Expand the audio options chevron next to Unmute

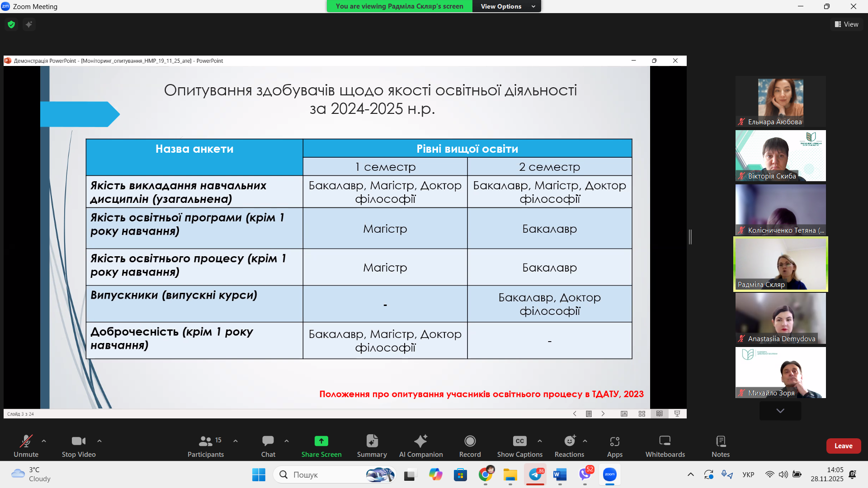[44, 441]
